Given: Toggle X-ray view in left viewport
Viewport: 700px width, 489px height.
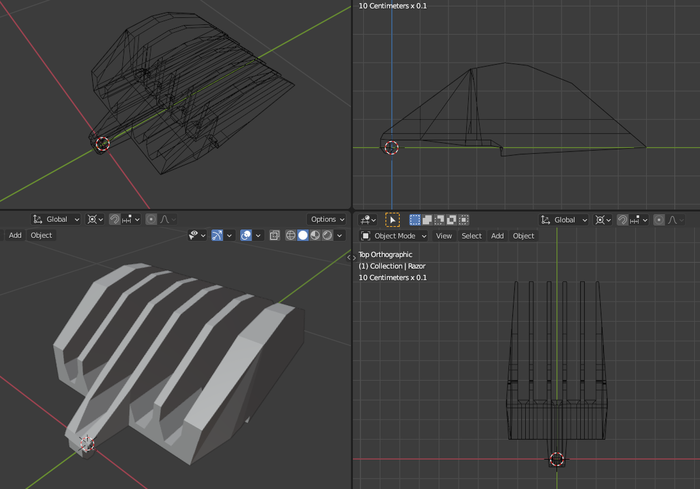Looking at the screenshot, I should [x=275, y=236].
